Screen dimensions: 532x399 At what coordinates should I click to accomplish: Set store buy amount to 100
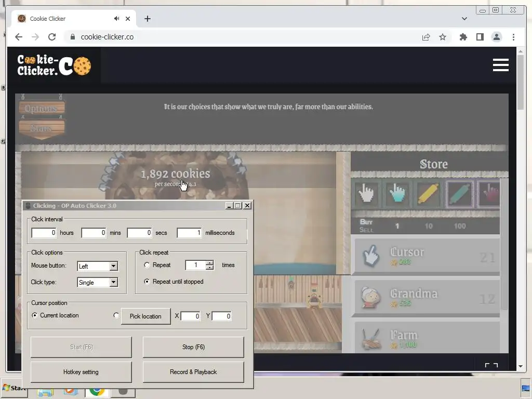pyautogui.click(x=460, y=226)
